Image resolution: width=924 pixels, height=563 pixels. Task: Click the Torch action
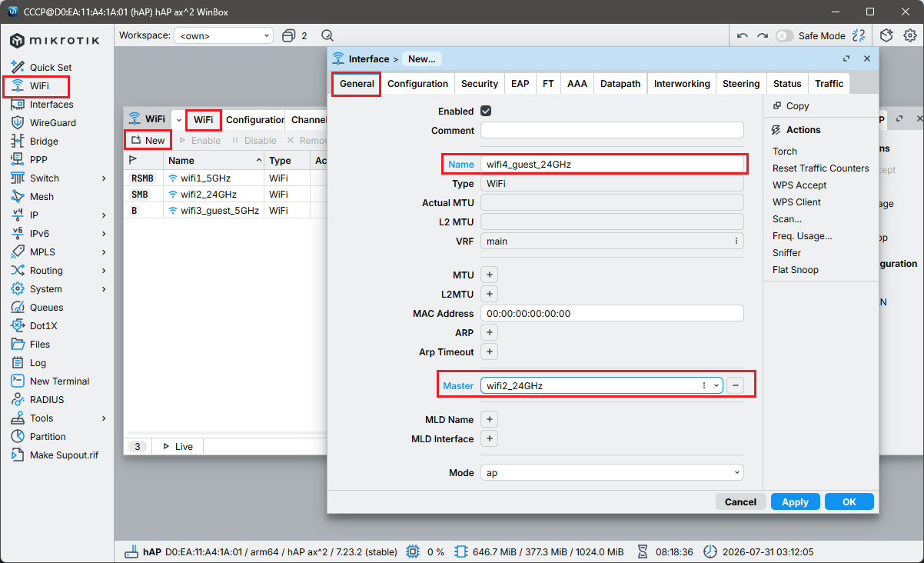[x=785, y=152]
